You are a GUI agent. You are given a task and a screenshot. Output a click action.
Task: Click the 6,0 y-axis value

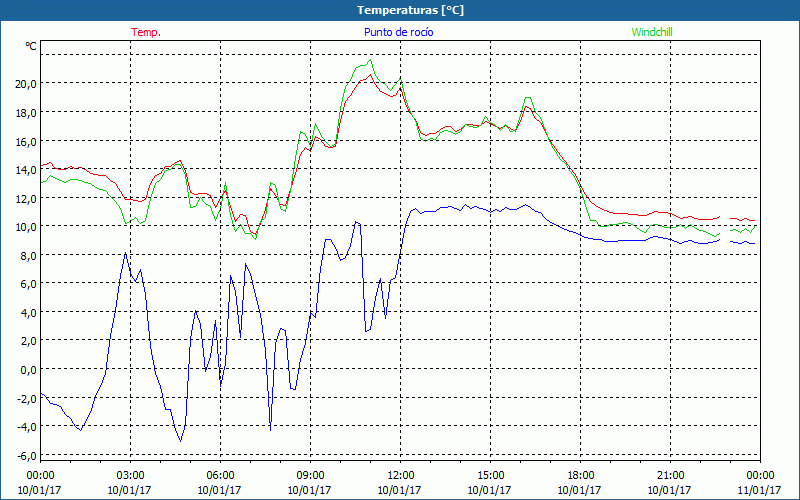(28, 284)
